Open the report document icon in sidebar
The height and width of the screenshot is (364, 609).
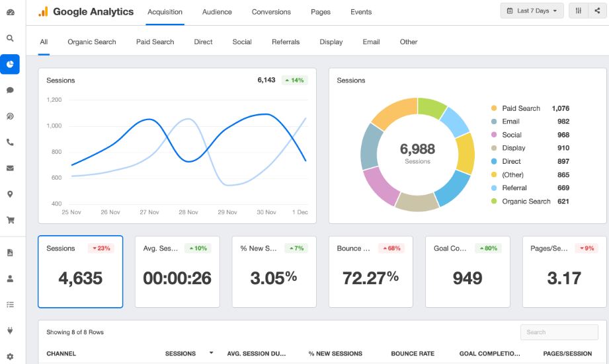[11, 252]
